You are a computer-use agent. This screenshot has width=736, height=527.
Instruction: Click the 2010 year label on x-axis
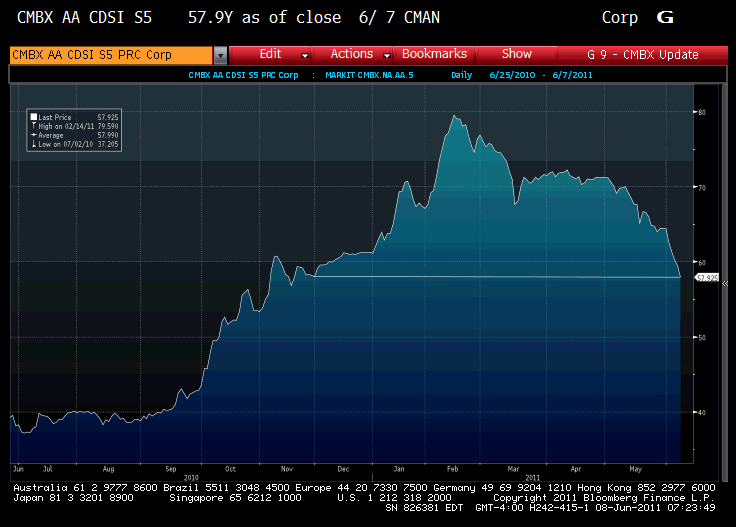[x=191, y=477]
